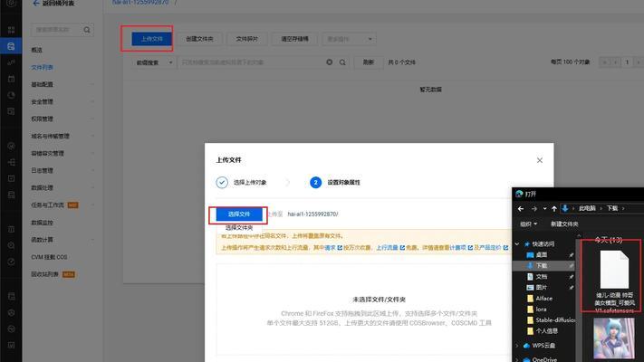The height and width of the screenshot is (362, 644).
Task: Open CVM 挂载 COS in the sidebar
Action: 49,257
